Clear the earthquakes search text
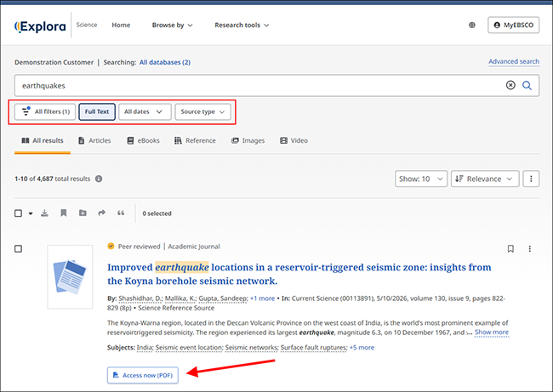The width and height of the screenshot is (553, 392). [x=510, y=85]
